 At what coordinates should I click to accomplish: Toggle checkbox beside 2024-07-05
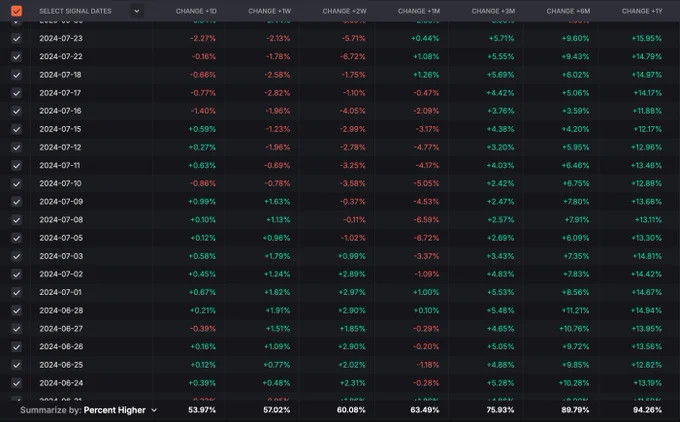[x=16, y=238]
